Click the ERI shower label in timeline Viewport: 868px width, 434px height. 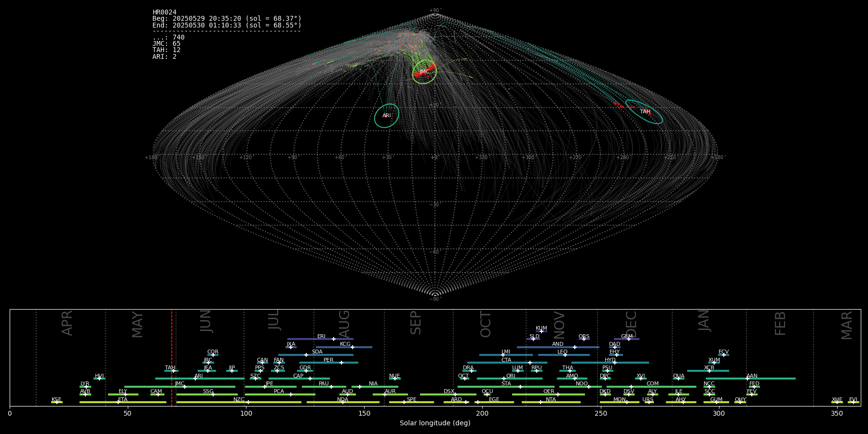coord(321,337)
